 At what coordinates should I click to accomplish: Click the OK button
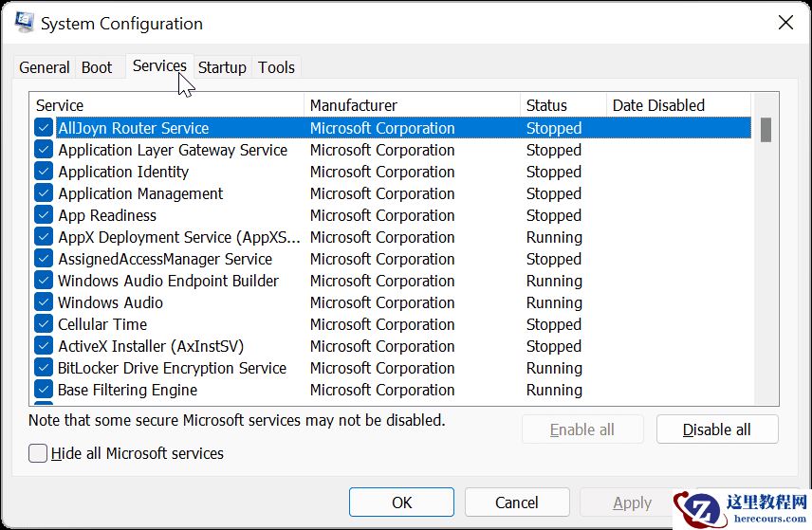401,503
